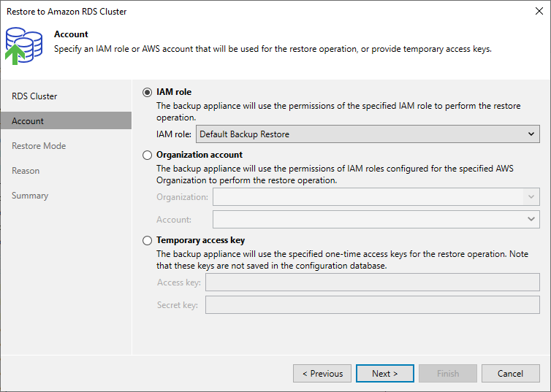Click the Finish button
The height and width of the screenshot is (392, 551).
coord(448,374)
